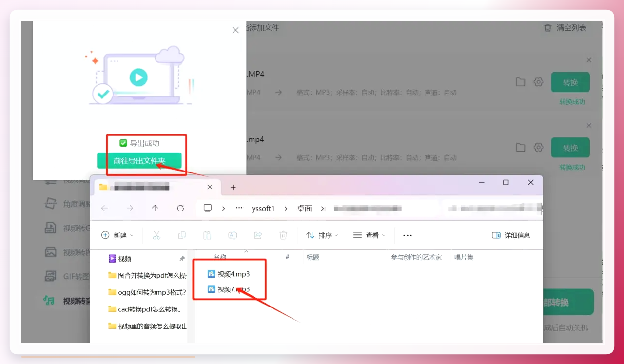Click the Cut scissors icon
This screenshot has height=364, width=624.
pyautogui.click(x=156, y=235)
